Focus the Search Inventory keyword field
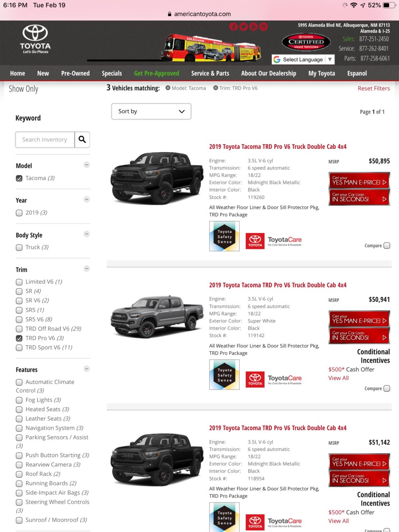 pos(45,140)
